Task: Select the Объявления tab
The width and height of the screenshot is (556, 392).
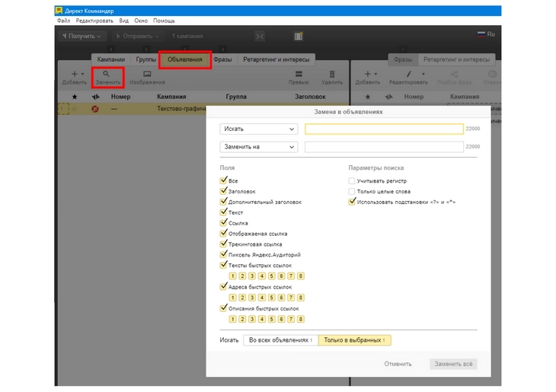Action: click(x=185, y=59)
